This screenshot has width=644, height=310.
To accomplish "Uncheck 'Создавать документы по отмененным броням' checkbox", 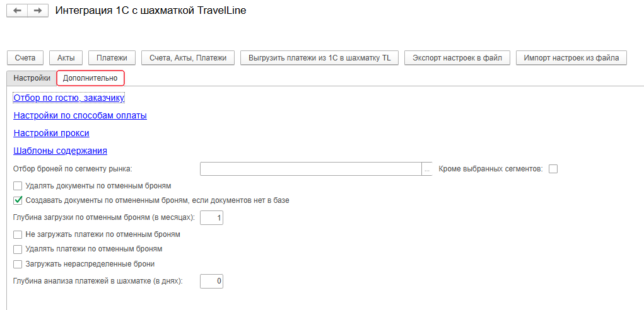I will (x=18, y=200).
